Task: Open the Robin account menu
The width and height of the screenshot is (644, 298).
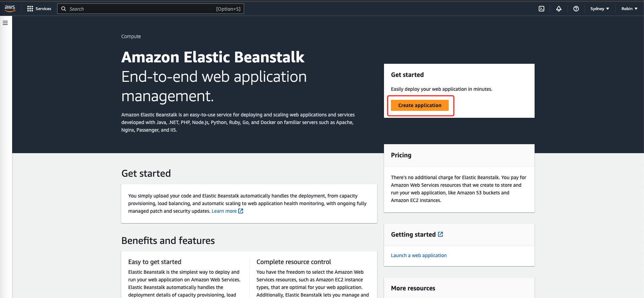Action: [629, 9]
